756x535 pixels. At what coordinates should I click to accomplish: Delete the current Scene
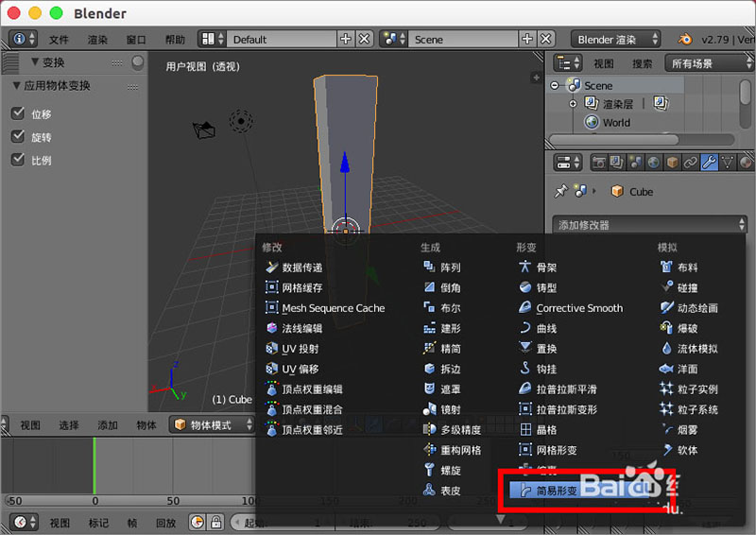pos(545,39)
